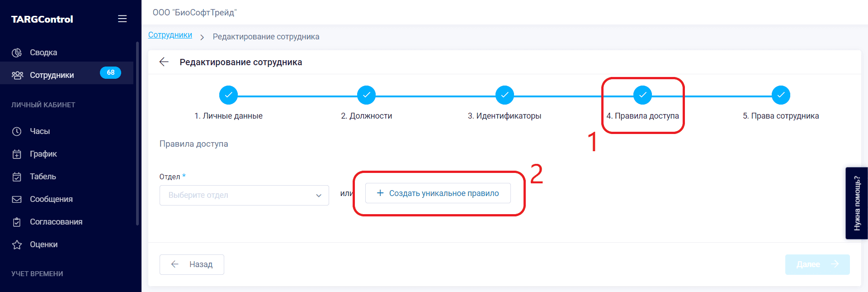Click the Согласования approvals icon
Image resolution: width=868 pixels, height=292 pixels.
(17, 222)
